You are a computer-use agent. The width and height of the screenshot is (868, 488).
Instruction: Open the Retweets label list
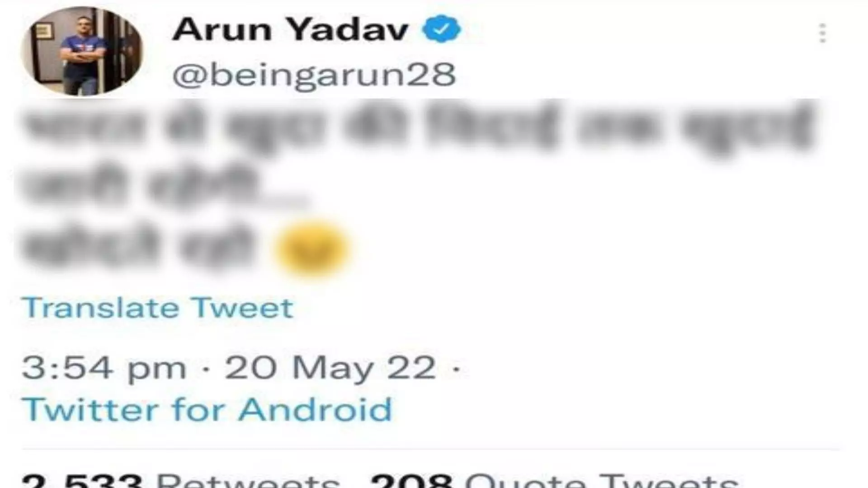[248, 480]
